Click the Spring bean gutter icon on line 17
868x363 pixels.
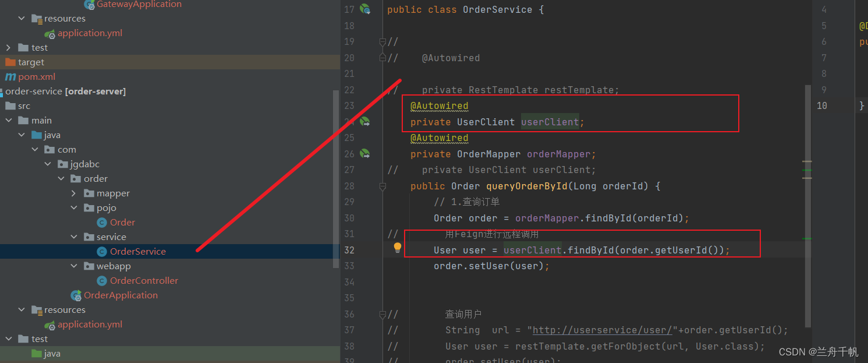coord(365,9)
